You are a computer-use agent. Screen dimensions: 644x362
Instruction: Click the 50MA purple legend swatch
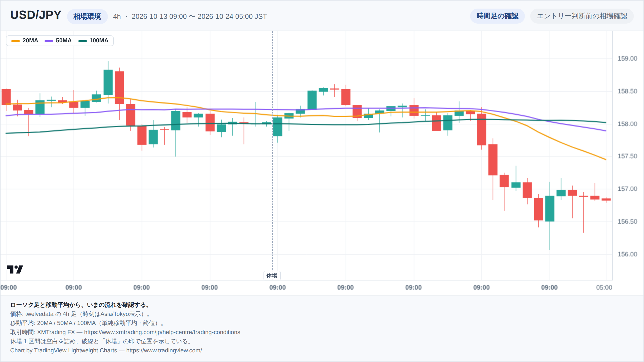tap(49, 41)
